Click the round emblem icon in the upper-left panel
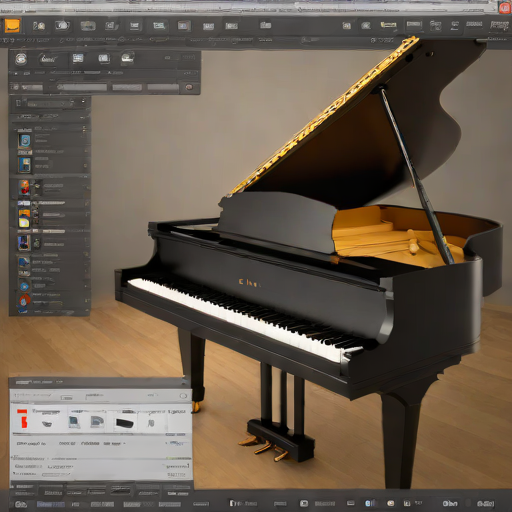This screenshot has width=512, height=512. click(x=21, y=59)
